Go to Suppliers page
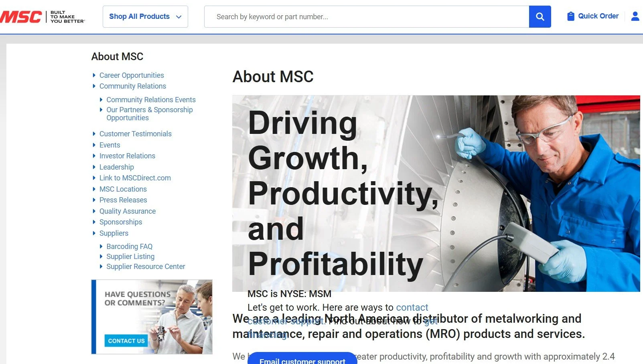The height and width of the screenshot is (364, 643). coord(114,233)
